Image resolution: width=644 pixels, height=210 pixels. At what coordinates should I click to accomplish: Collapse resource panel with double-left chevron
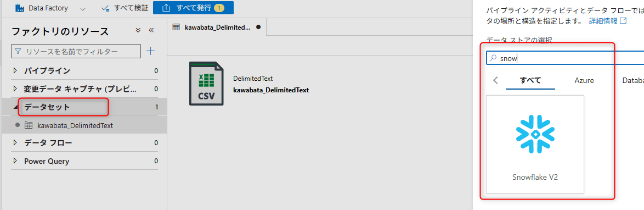pos(151,30)
